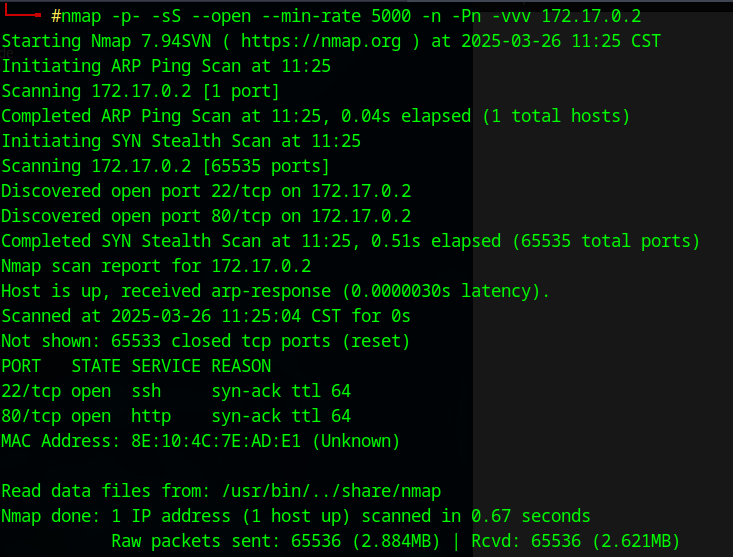Screen dimensions: 733x557
Task: Click the http service name
Action: [x=151, y=416]
